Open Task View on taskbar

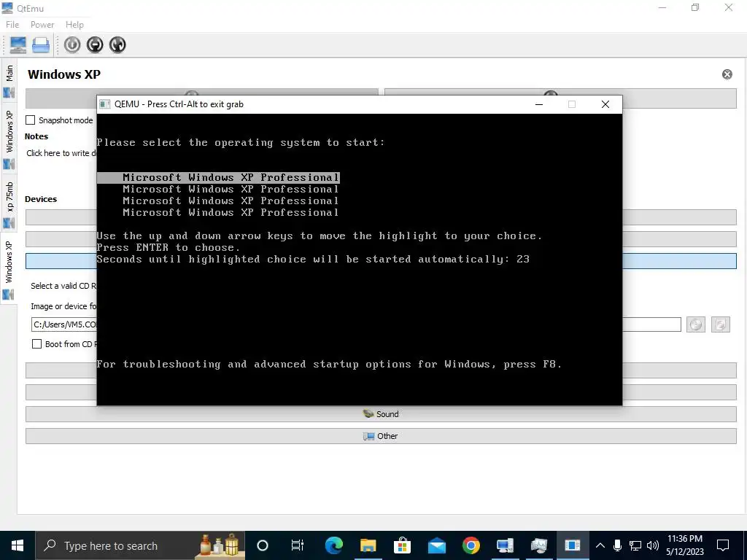(x=298, y=545)
